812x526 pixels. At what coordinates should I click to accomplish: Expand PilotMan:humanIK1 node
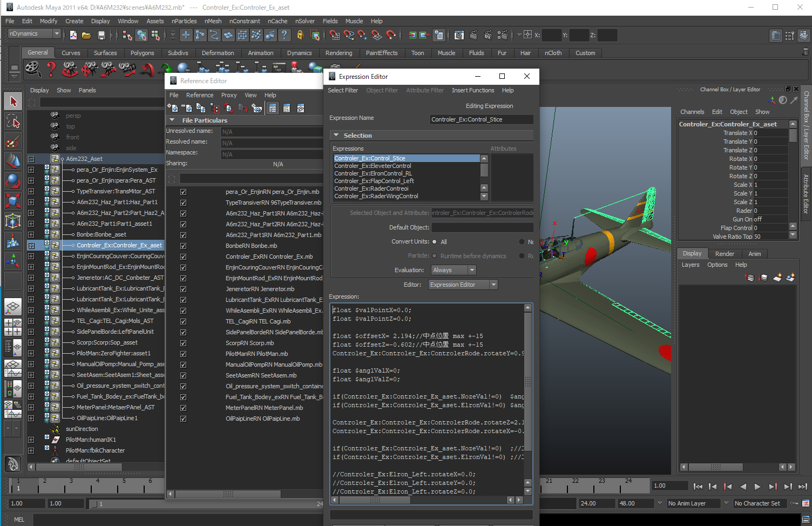(31, 440)
